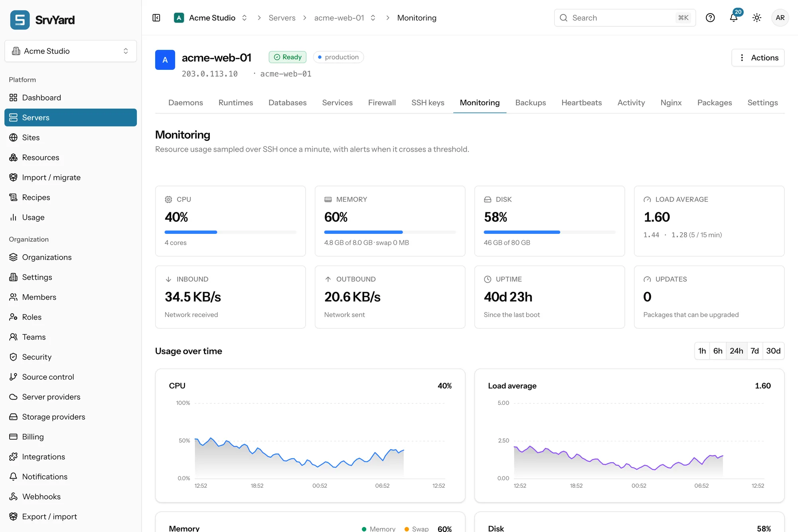The image size is (798, 532).
Task: Open Security in sidebar
Action: point(71,357)
